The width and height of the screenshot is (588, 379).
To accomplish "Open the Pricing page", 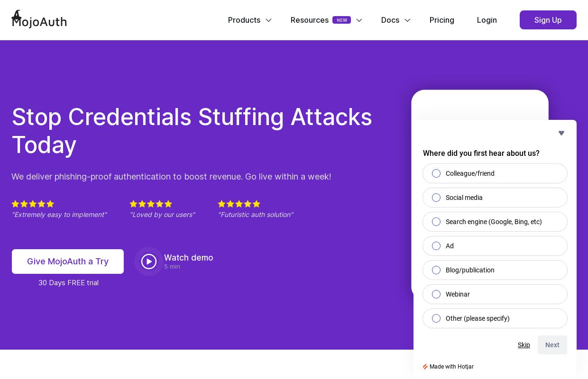I will 442,20.
